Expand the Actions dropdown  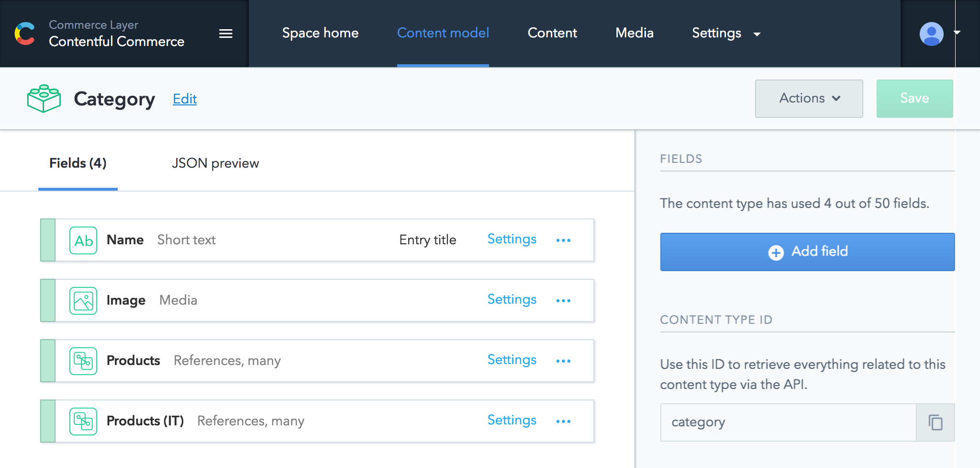click(x=809, y=99)
